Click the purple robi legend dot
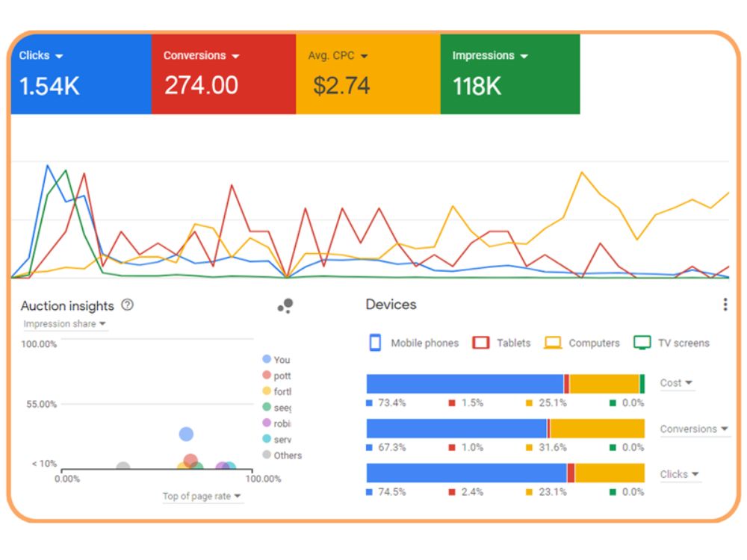The height and width of the screenshot is (560, 747). 267,423
